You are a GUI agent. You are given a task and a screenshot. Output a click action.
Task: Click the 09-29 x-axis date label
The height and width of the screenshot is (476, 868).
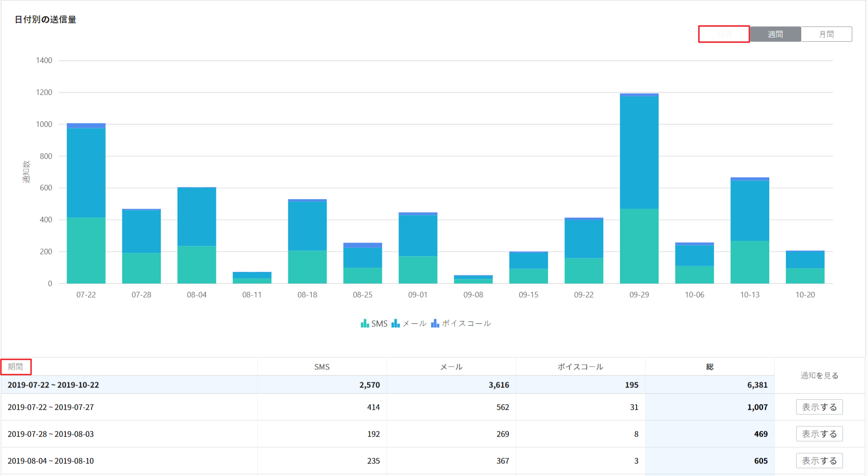(639, 295)
